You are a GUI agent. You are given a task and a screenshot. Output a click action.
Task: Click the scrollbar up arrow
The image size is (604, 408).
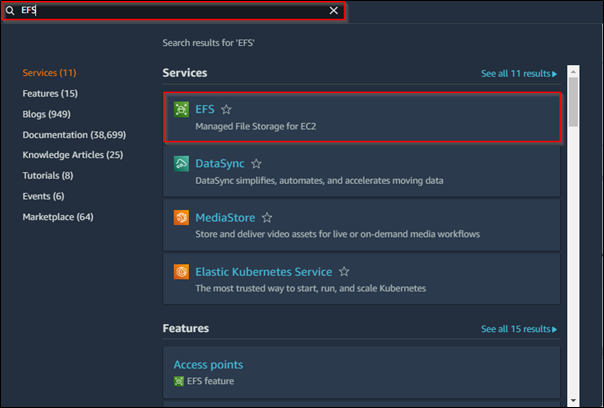click(x=573, y=72)
